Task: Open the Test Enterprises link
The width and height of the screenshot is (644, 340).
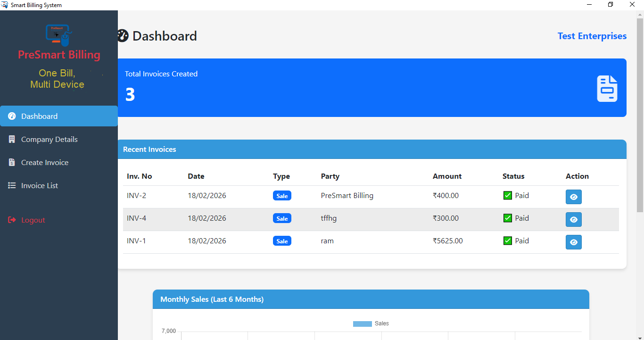Action: tap(592, 36)
